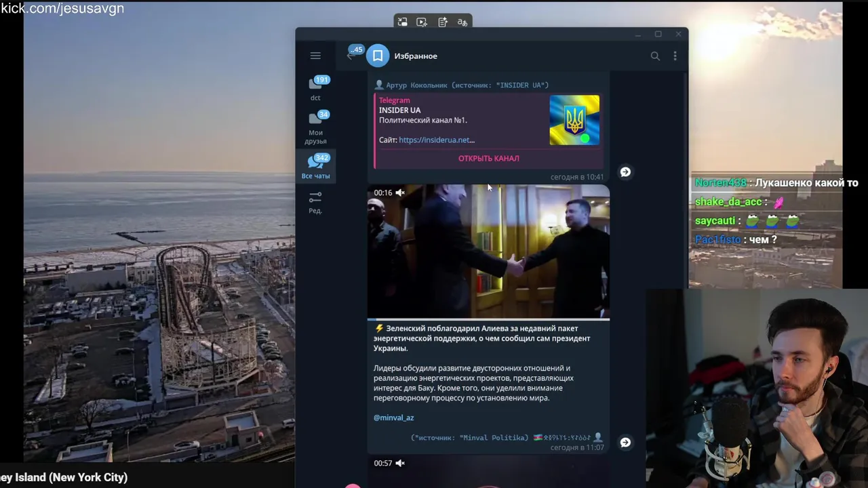This screenshot has width=868, height=488.
Task: Click the сегодня в 10:41 timestamp
Action: pyautogui.click(x=577, y=177)
